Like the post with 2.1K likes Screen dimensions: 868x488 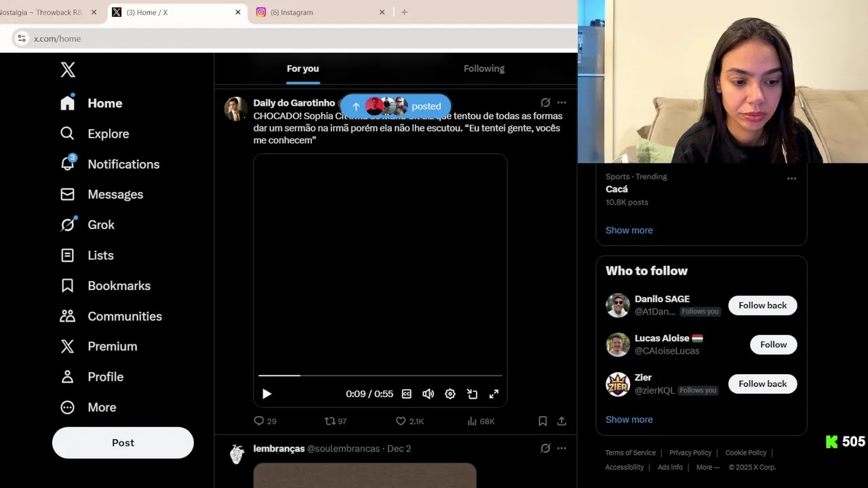[410, 421]
